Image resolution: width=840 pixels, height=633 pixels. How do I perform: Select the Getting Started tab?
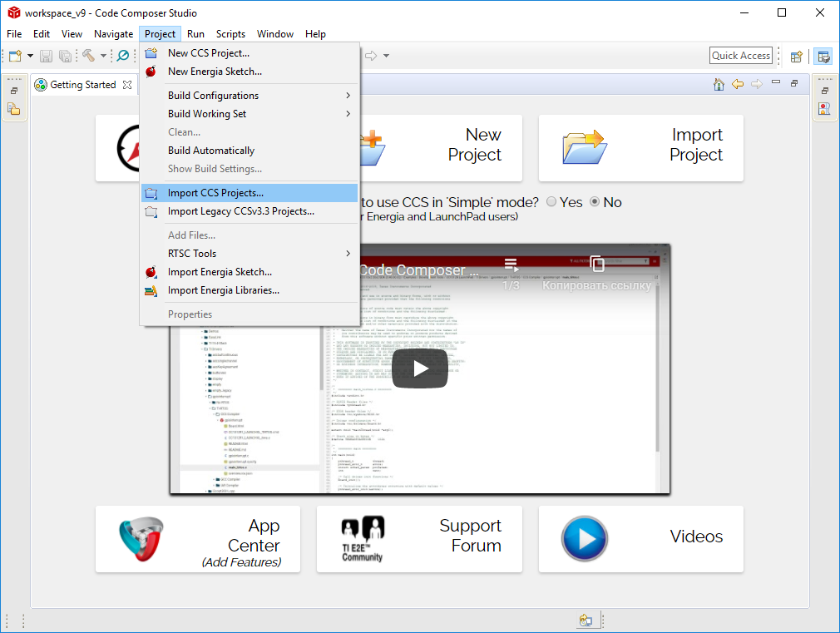click(x=83, y=85)
